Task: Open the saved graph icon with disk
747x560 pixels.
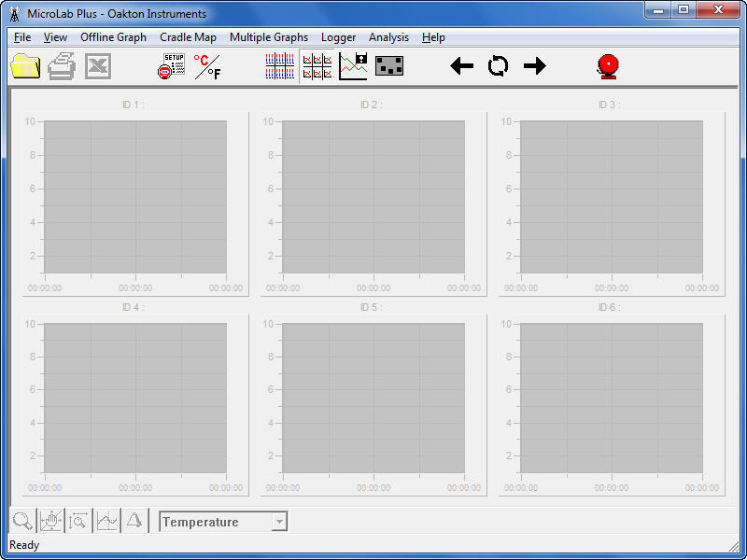Action: coord(353,66)
